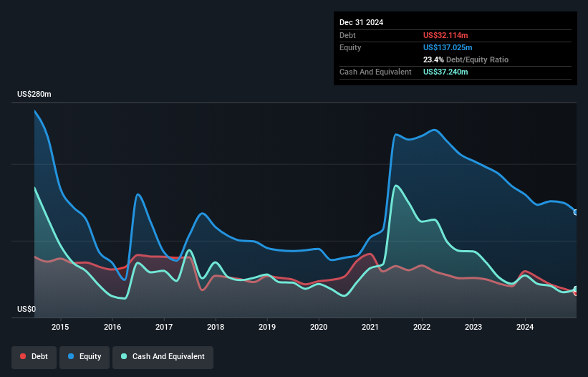Click the US$0 y-axis label
Screen dimensions: 588x377
[26, 309]
